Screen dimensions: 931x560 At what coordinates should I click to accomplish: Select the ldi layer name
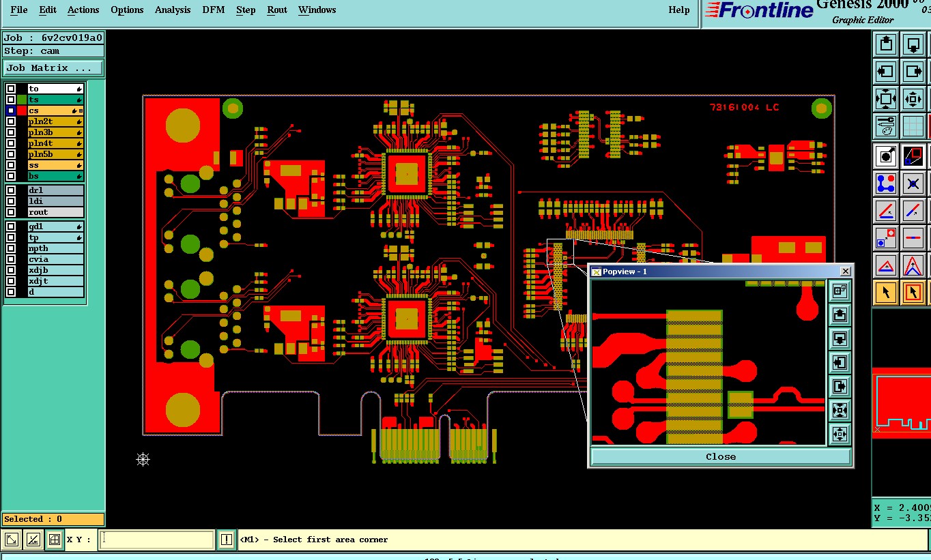[x=55, y=201]
